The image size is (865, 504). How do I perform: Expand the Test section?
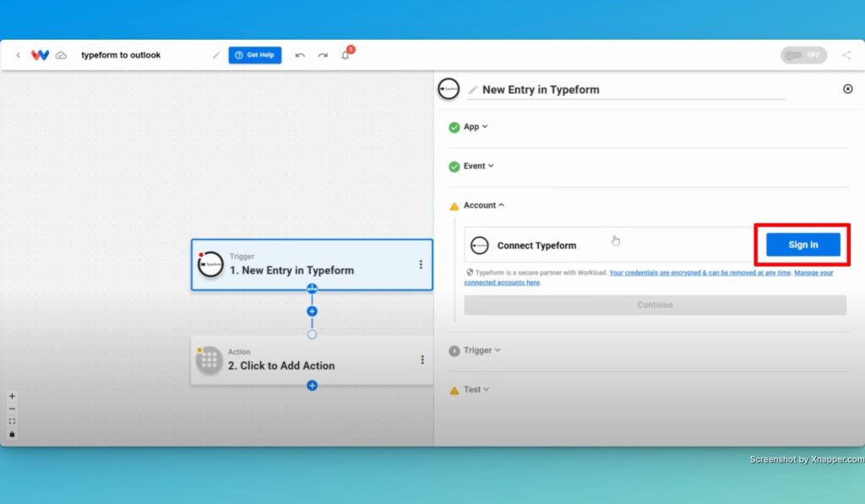476,389
